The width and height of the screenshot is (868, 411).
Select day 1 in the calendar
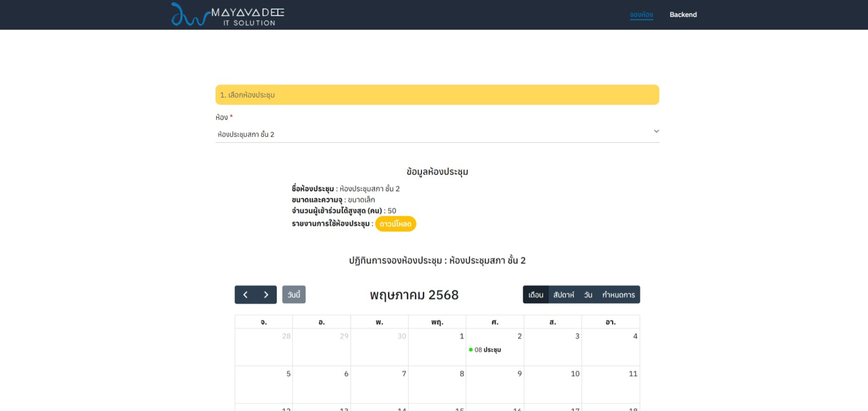[461, 337]
